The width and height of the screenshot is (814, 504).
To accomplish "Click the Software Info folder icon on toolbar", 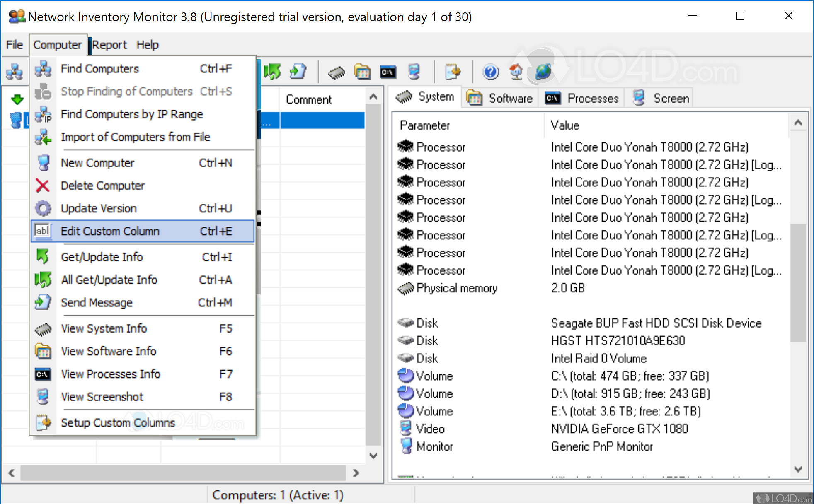I will tap(362, 71).
